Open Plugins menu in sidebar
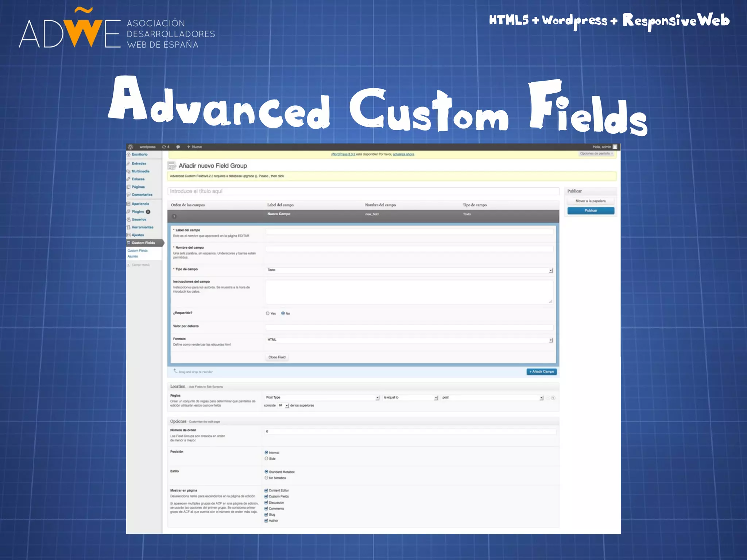Image resolution: width=747 pixels, height=560 pixels. click(138, 212)
